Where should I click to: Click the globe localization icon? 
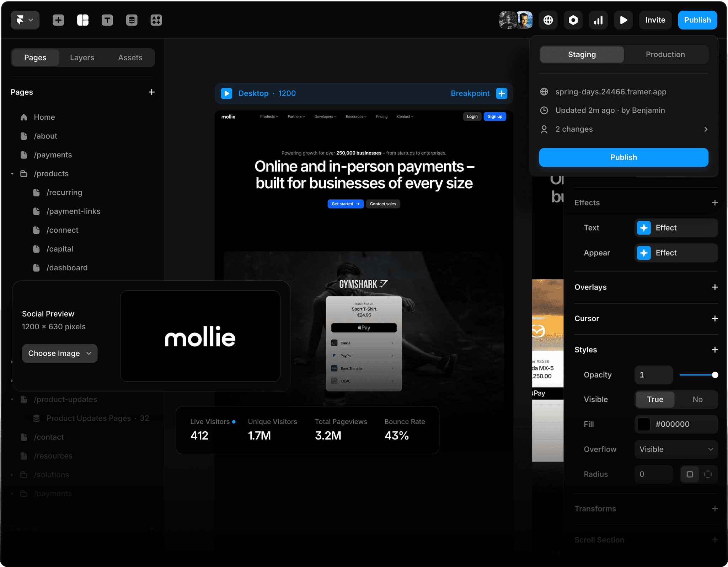(x=548, y=20)
